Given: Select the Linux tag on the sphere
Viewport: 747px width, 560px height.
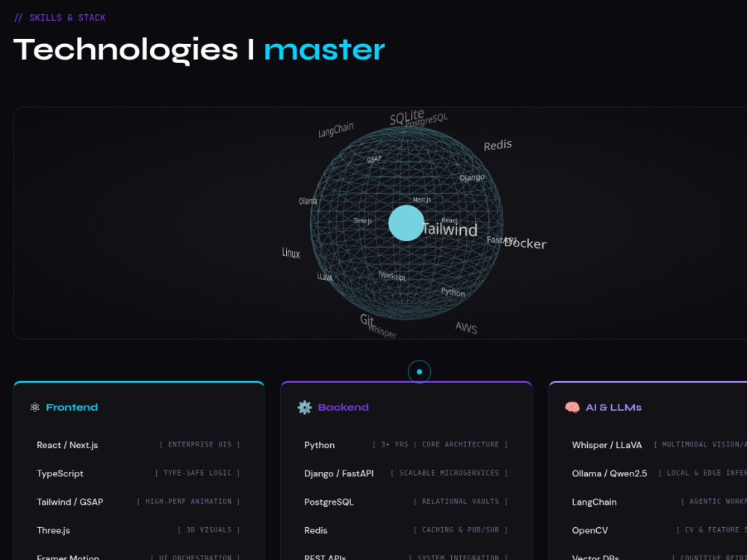Looking at the screenshot, I should 291,253.
